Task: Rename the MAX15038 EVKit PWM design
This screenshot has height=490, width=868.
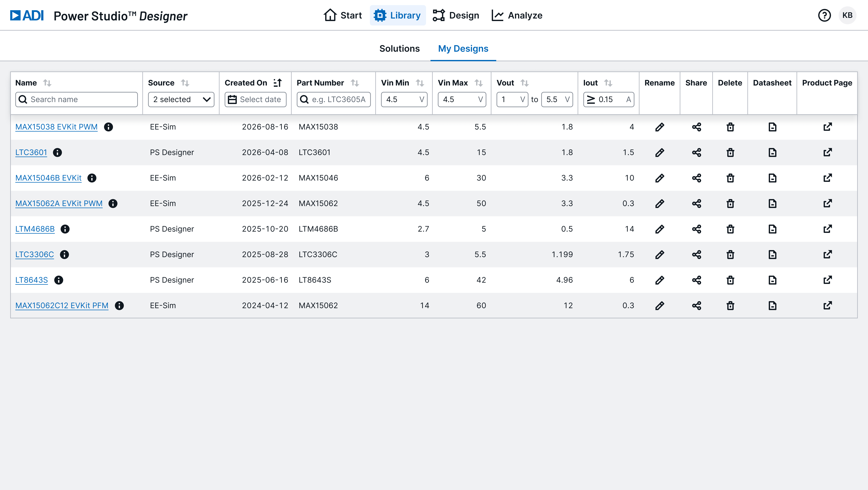Action: [659, 127]
